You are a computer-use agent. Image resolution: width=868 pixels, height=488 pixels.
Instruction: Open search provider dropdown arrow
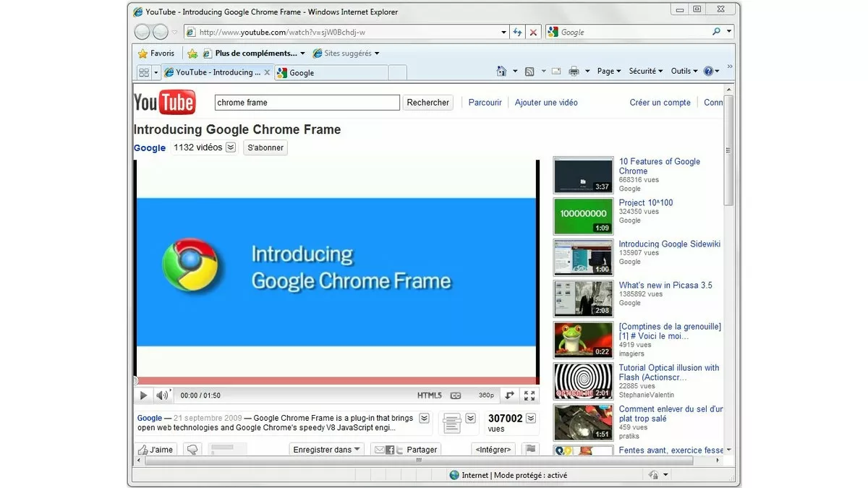tap(729, 32)
